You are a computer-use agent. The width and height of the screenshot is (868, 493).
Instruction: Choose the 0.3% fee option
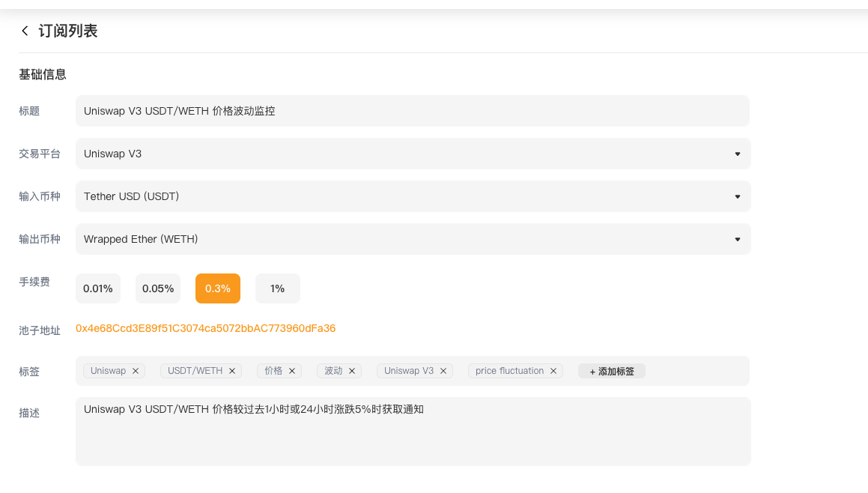coord(218,288)
